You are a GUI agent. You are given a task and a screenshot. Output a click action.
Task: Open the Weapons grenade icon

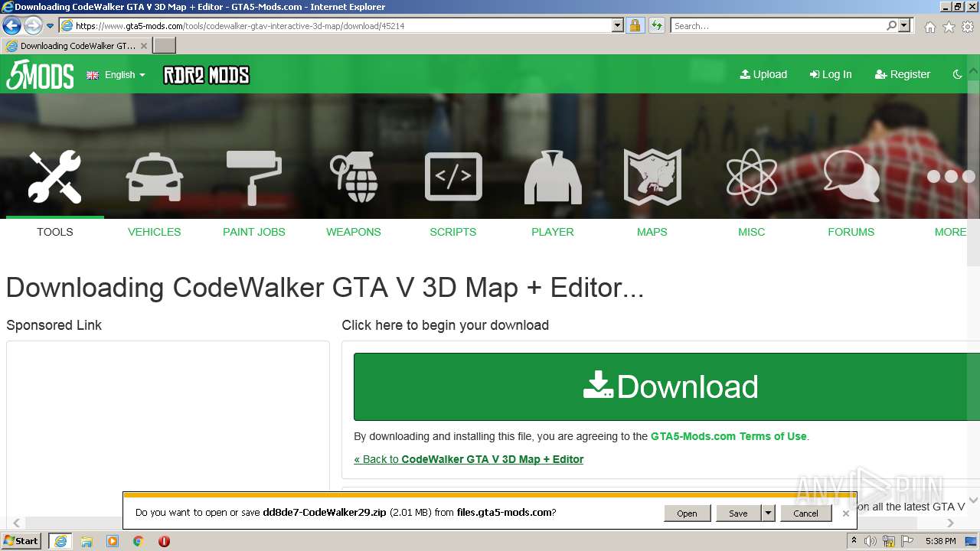[x=354, y=177]
